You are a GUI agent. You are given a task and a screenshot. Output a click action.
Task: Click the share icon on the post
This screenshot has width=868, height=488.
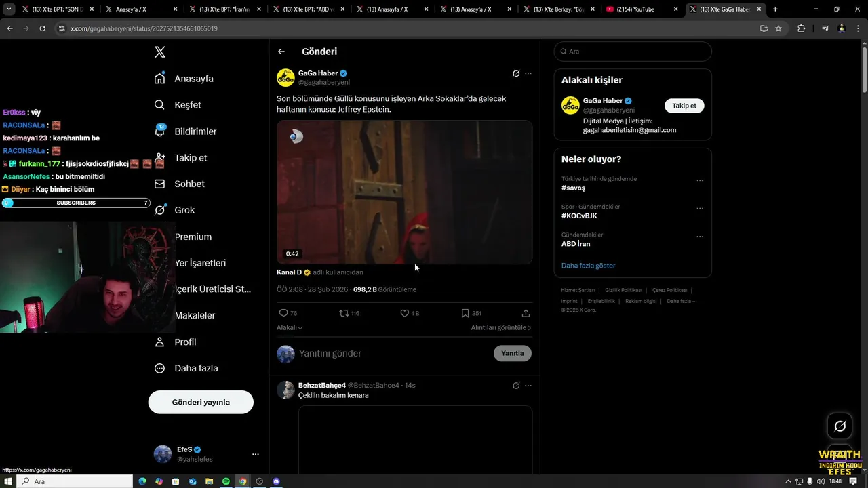(x=526, y=313)
